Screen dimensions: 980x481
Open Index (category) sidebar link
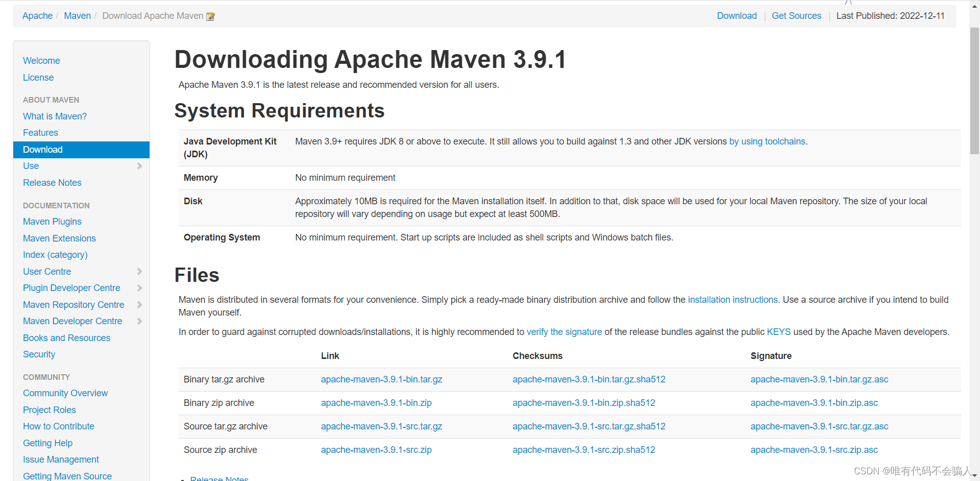click(55, 255)
